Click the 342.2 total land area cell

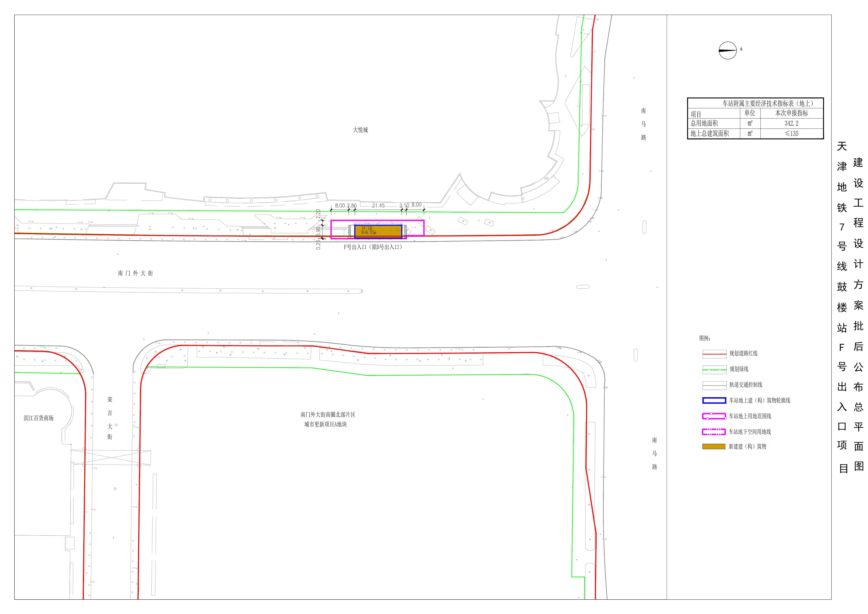[x=791, y=123]
